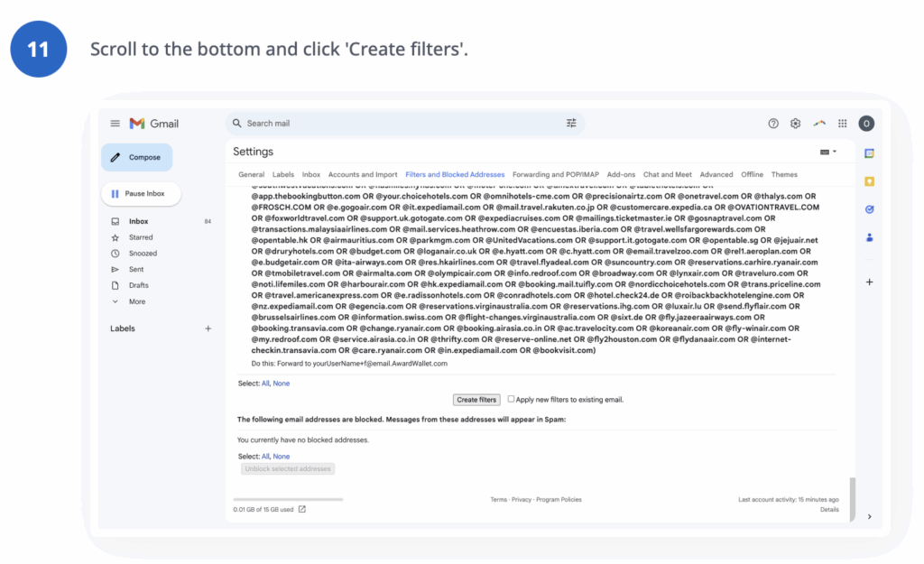Open quick settings gear

795,124
